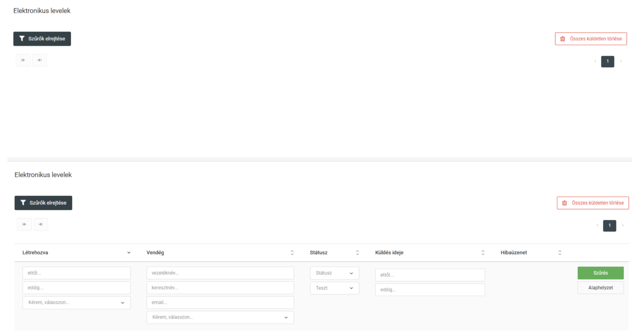Sort by Vendég using its sort arrows
This screenshot has width=644, height=336.
click(x=292, y=253)
